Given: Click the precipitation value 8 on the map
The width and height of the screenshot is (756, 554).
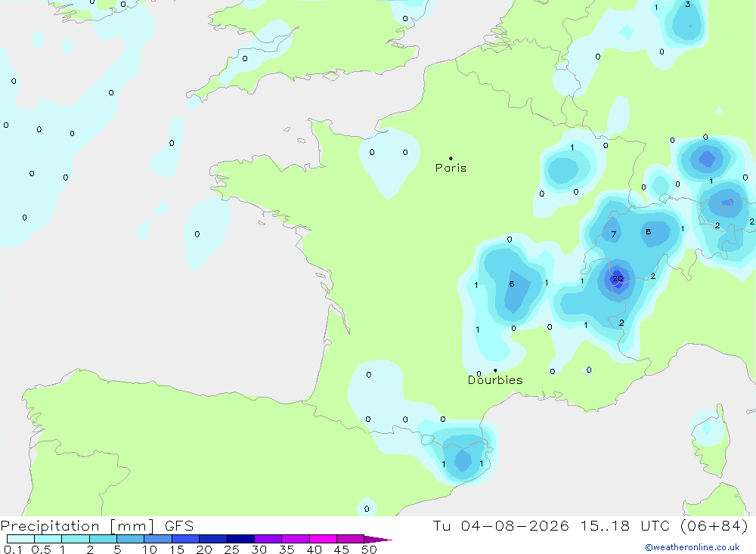Looking at the screenshot, I should coord(649,231).
